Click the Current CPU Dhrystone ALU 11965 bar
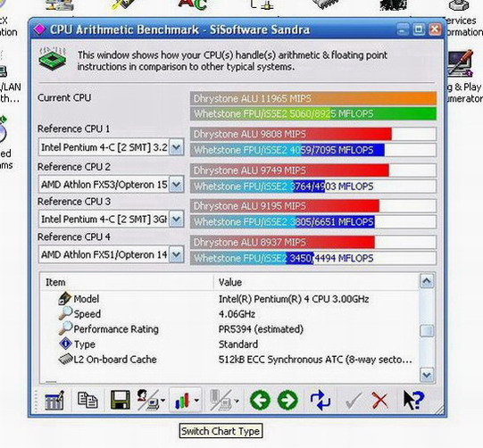 [x=313, y=98]
